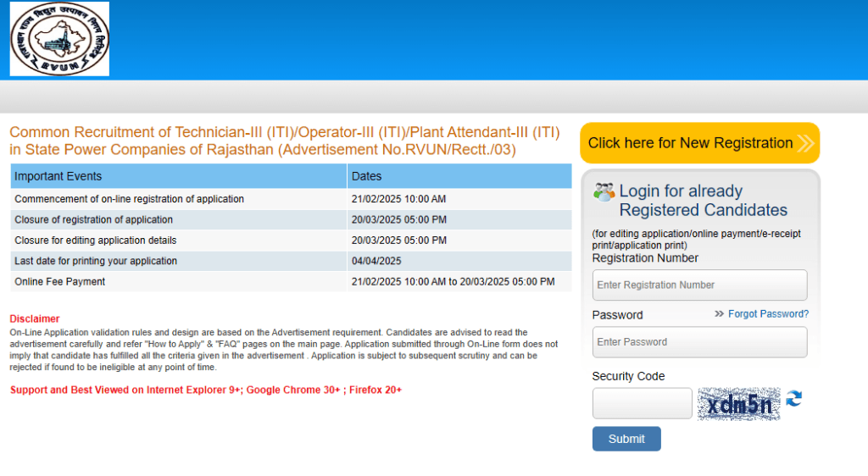
Task: Click the captcha image showing xdm5n
Action: (x=739, y=404)
